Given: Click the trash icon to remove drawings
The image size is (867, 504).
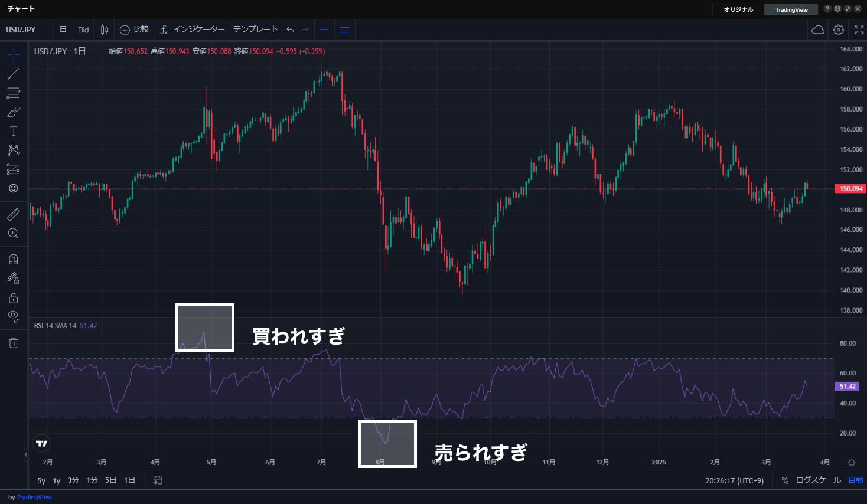Looking at the screenshot, I should click(14, 343).
